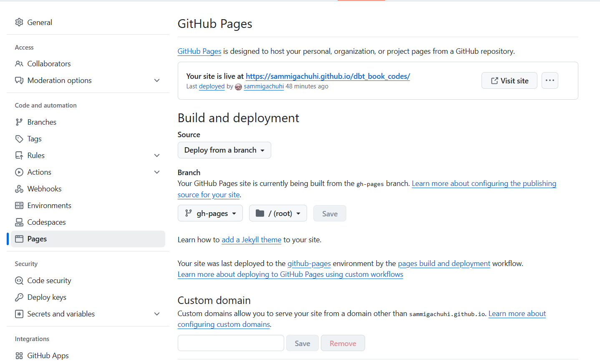This screenshot has width=600, height=364.
Task: Open Codespaces settings
Action: pyautogui.click(x=88, y=222)
